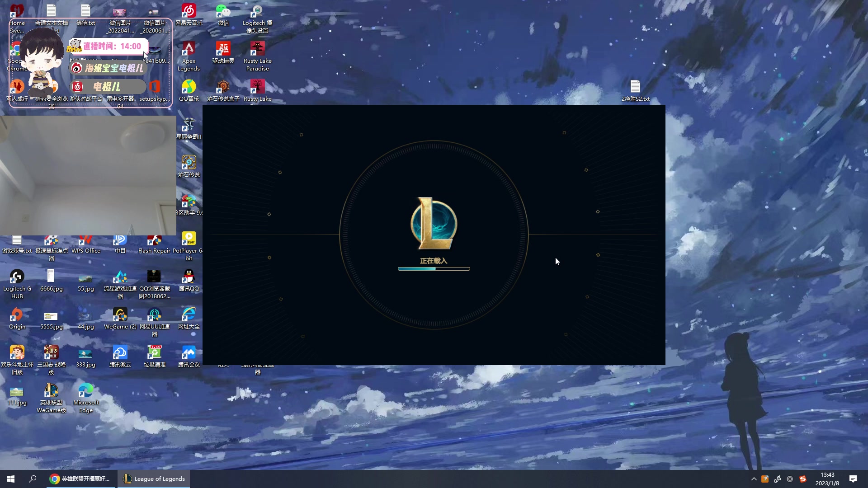The width and height of the screenshot is (868, 488).
Task: Select the Rusty Lake Paradise shortcut
Action: (x=258, y=56)
